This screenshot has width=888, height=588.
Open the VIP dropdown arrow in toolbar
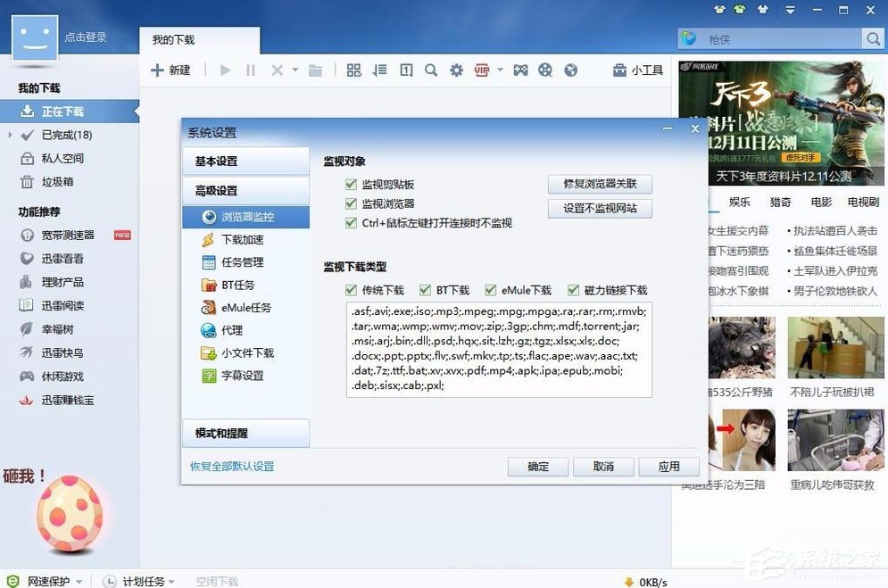click(x=498, y=70)
